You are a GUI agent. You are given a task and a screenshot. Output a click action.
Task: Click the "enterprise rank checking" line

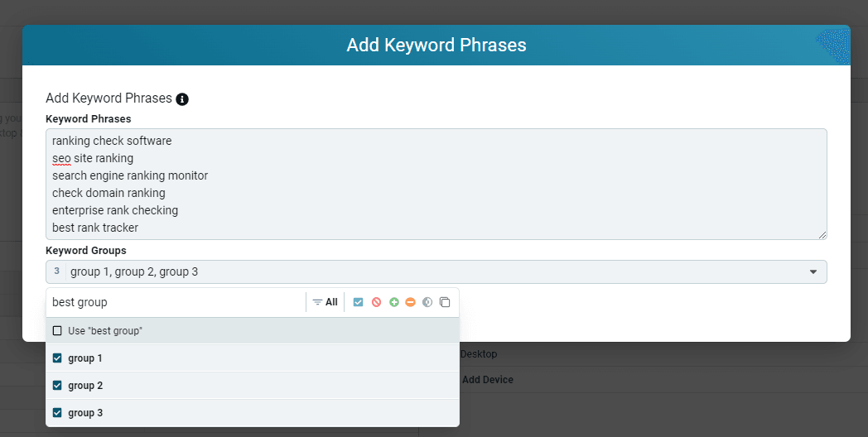click(115, 210)
